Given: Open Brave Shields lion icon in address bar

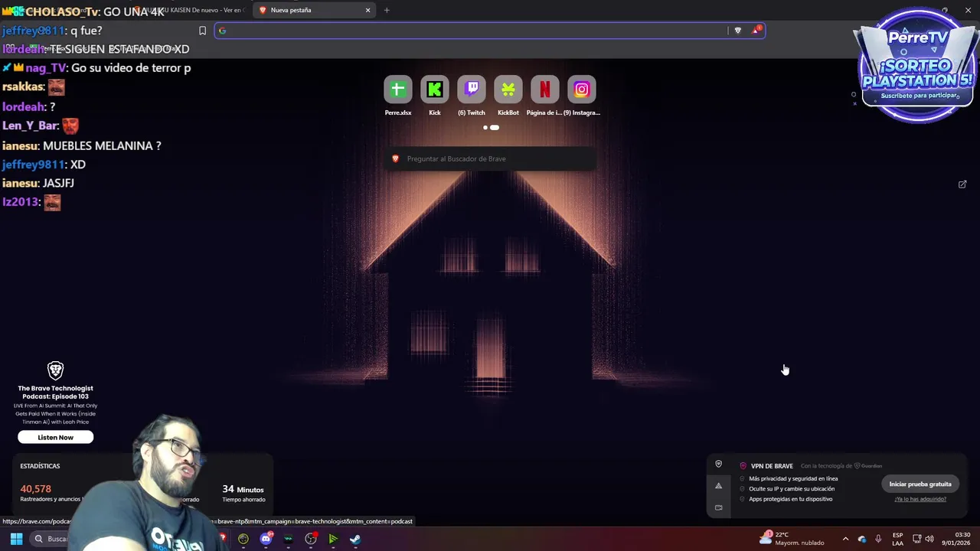Looking at the screenshot, I should coord(737,31).
